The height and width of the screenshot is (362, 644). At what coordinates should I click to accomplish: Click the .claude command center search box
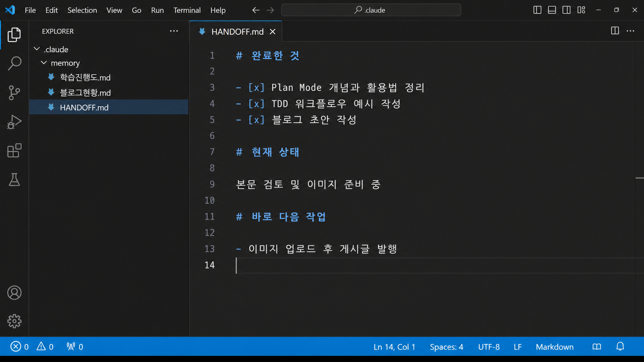point(371,10)
